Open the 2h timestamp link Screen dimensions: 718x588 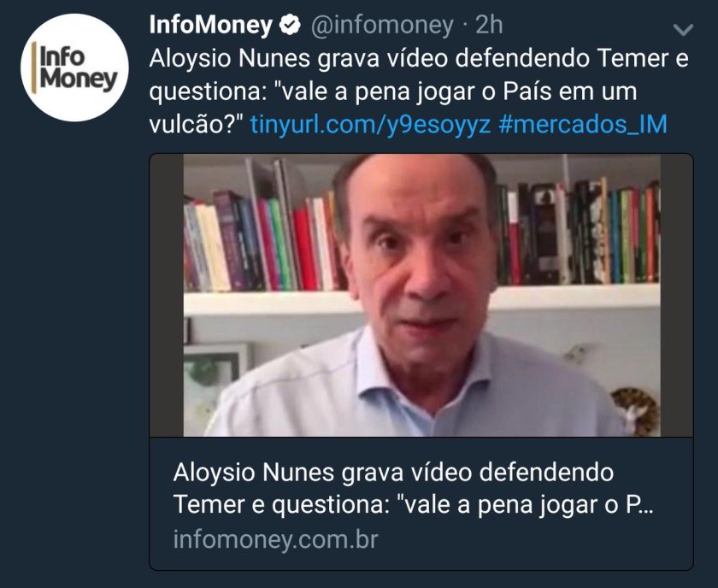pos(489,25)
